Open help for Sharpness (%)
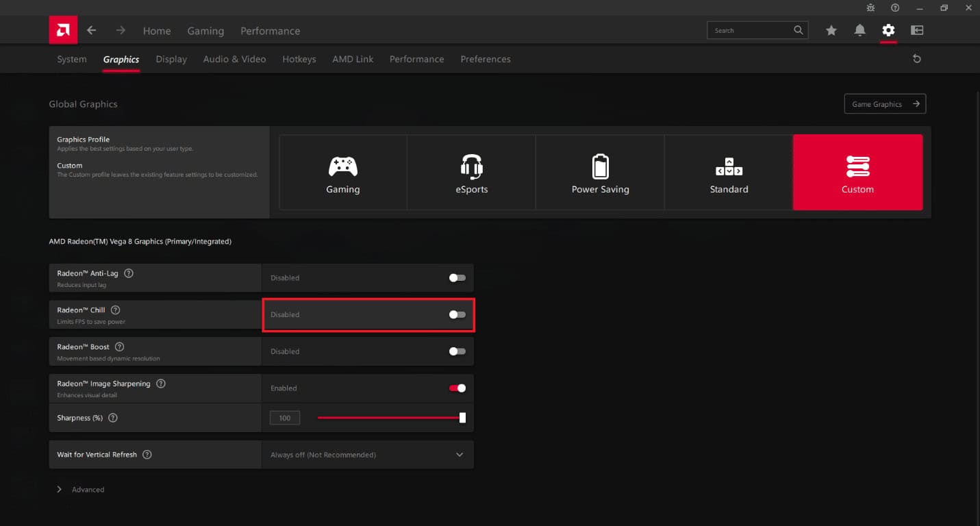 [x=113, y=418]
